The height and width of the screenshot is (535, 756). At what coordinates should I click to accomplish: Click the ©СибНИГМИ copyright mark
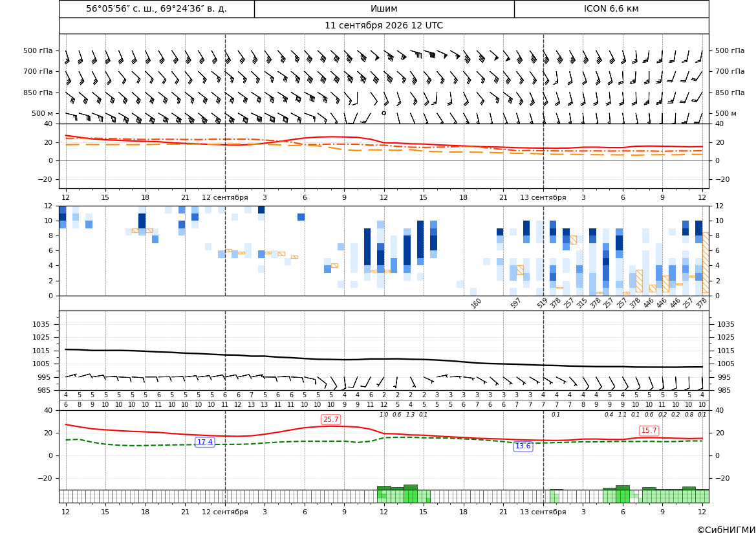(726, 530)
